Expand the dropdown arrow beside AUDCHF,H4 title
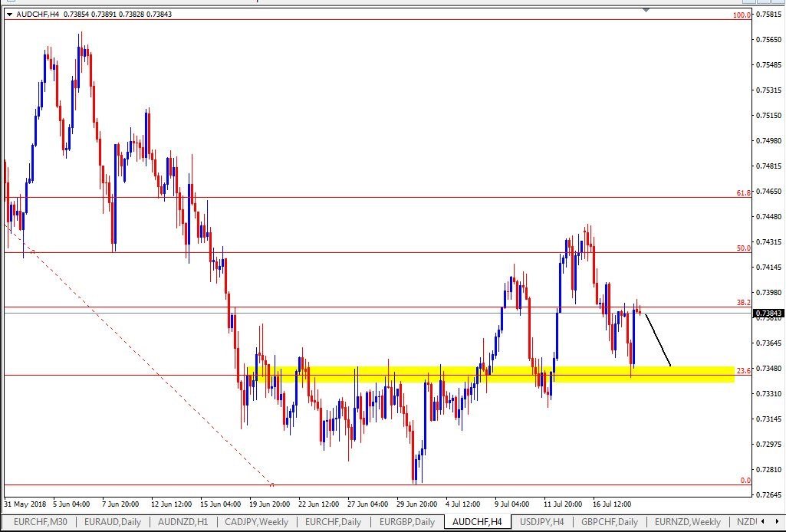This screenshot has height=532, width=786. [9, 15]
